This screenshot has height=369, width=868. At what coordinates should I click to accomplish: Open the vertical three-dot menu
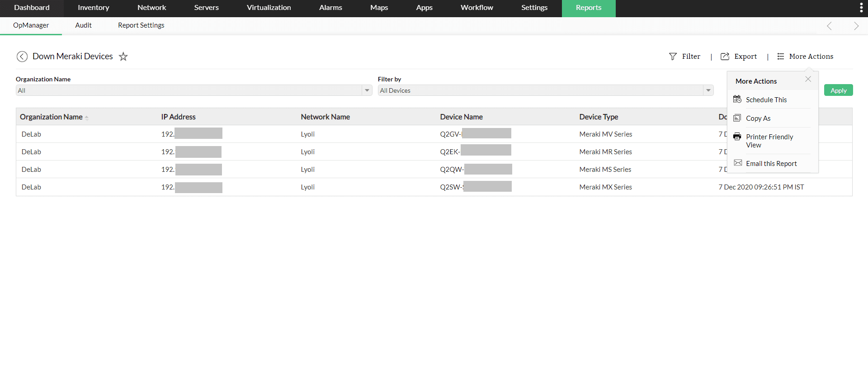tap(861, 8)
